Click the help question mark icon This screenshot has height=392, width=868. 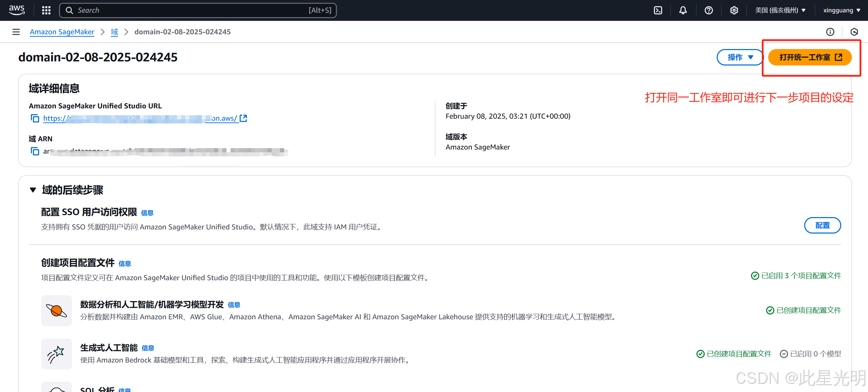click(x=708, y=10)
